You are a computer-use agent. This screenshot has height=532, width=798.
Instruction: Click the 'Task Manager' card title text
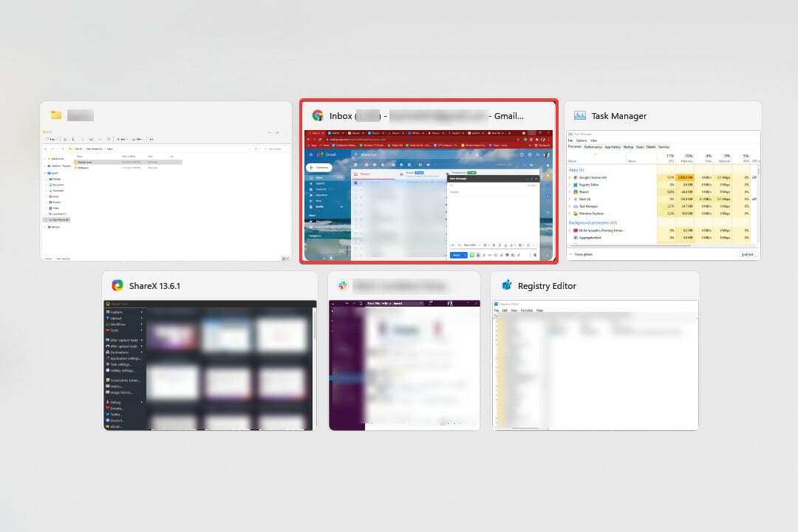[619, 116]
